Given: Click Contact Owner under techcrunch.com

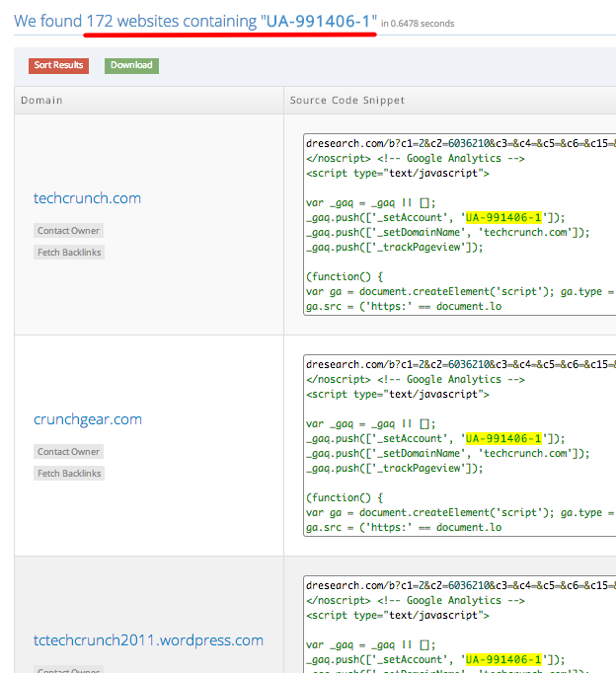Looking at the screenshot, I should [68, 231].
